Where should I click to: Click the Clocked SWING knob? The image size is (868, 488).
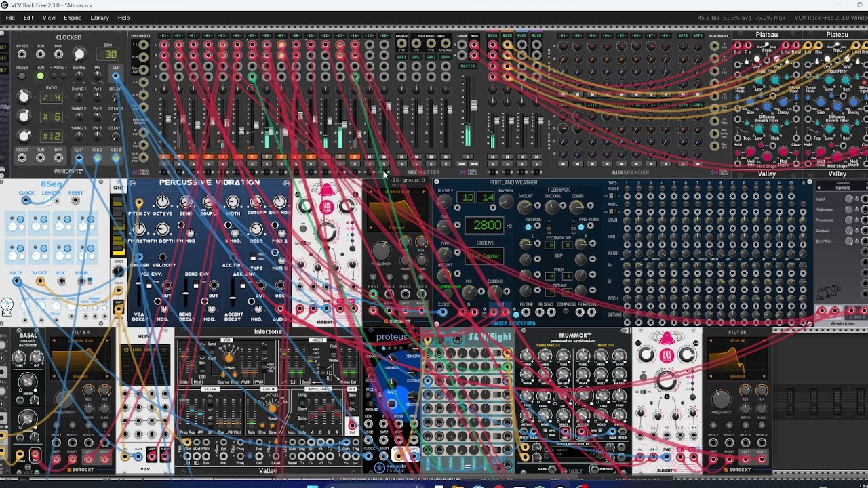[x=79, y=76]
